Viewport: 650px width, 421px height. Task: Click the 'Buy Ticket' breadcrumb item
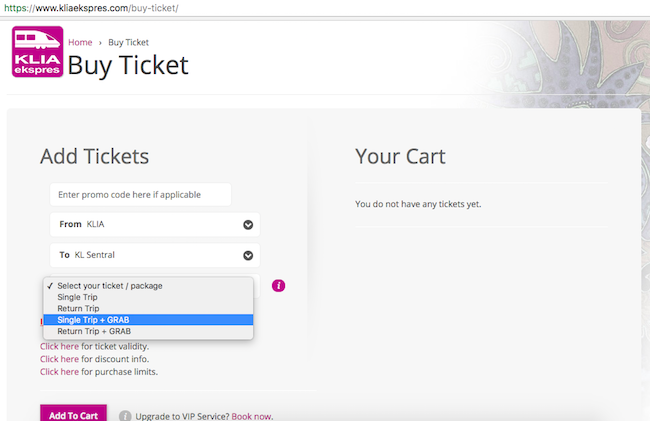[129, 42]
